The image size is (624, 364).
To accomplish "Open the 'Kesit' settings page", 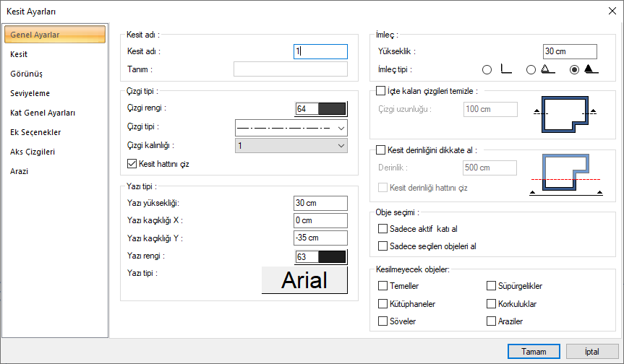I will tap(20, 54).
